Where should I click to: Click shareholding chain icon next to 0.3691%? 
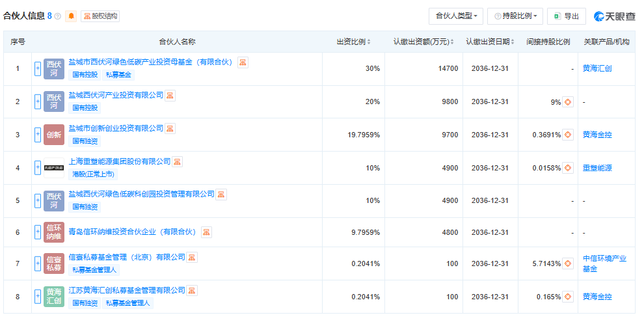(x=568, y=134)
